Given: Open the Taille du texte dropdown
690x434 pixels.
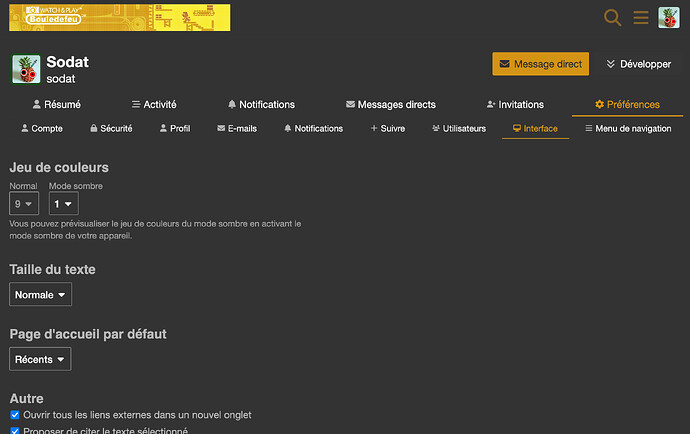Looking at the screenshot, I should pyautogui.click(x=40, y=295).
